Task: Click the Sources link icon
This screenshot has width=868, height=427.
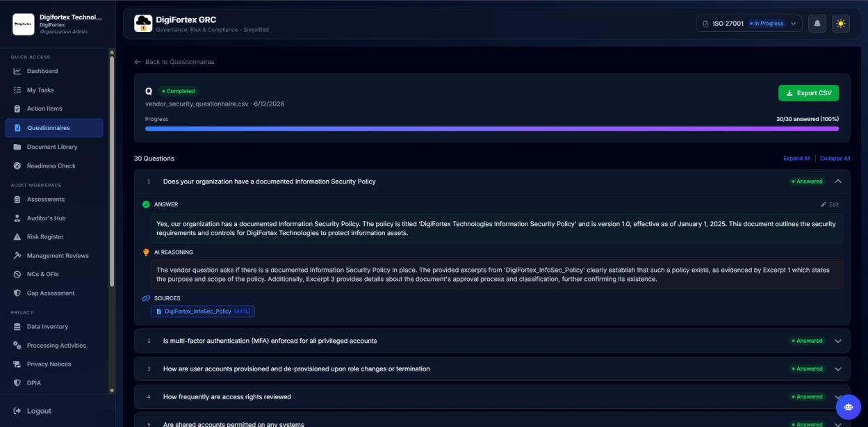Action: tap(146, 298)
